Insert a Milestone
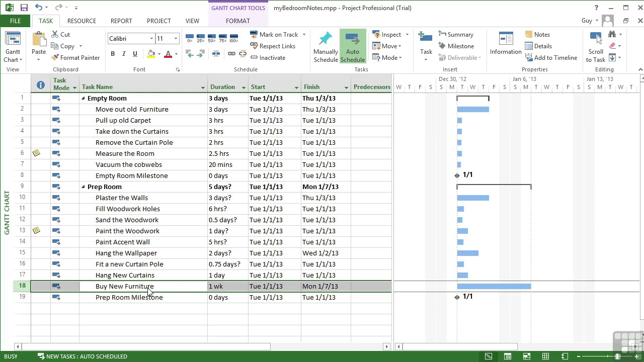 pyautogui.click(x=456, y=46)
